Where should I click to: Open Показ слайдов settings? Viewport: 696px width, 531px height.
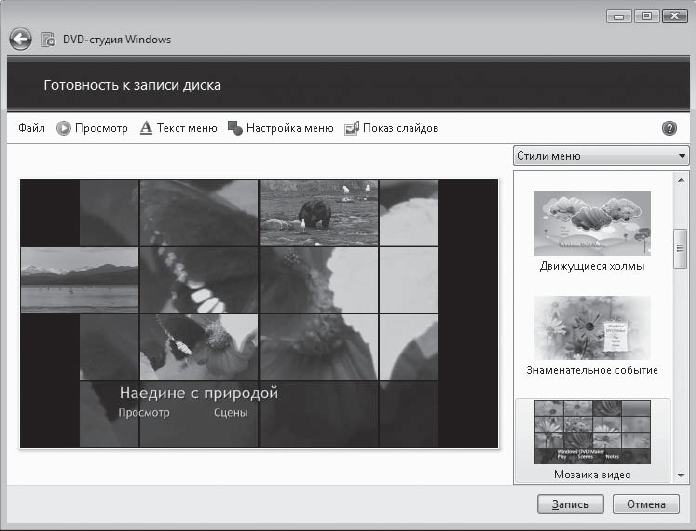click(x=400, y=128)
